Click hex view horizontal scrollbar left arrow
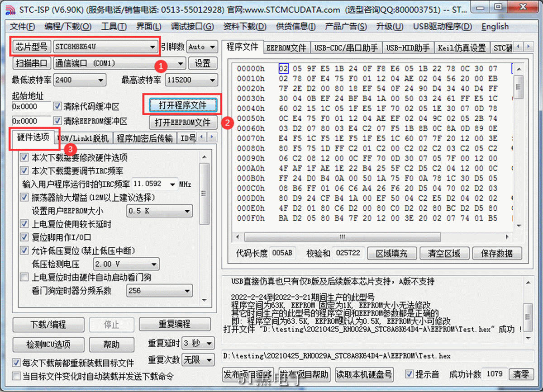Screen dimensions: 543x392 [x=237, y=237]
